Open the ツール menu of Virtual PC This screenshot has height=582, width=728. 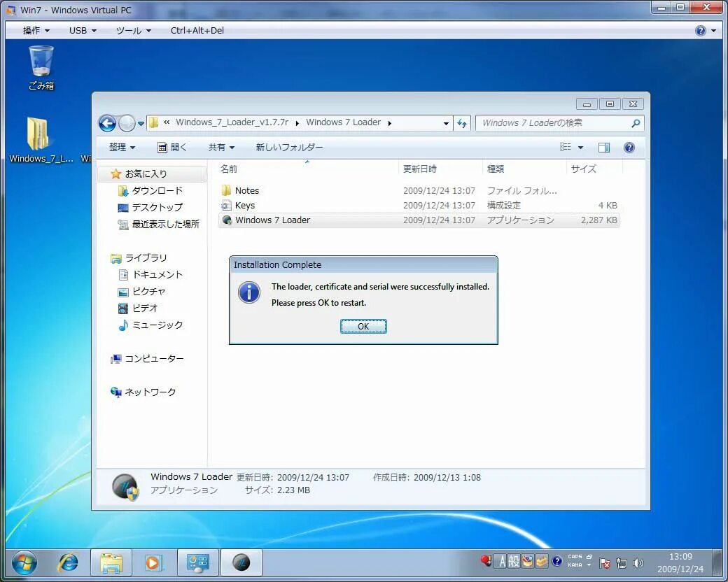(133, 30)
